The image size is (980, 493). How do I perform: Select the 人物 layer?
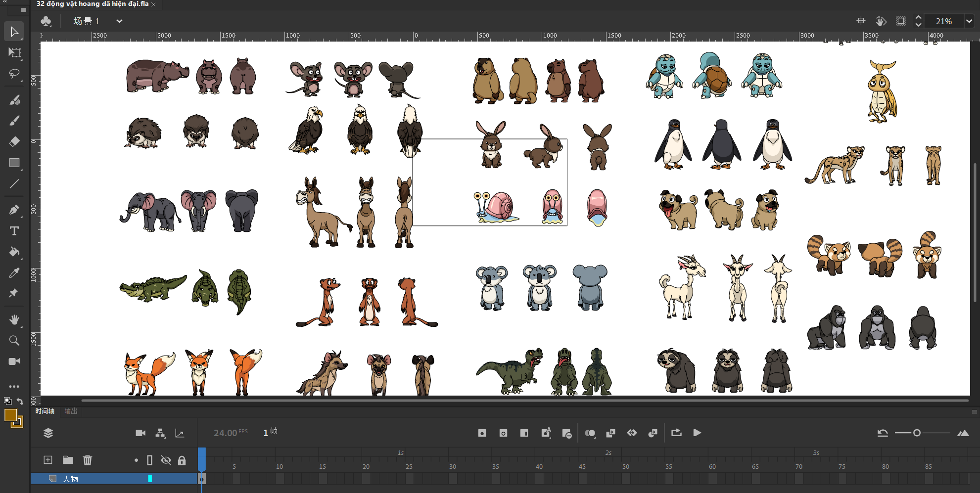114,479
